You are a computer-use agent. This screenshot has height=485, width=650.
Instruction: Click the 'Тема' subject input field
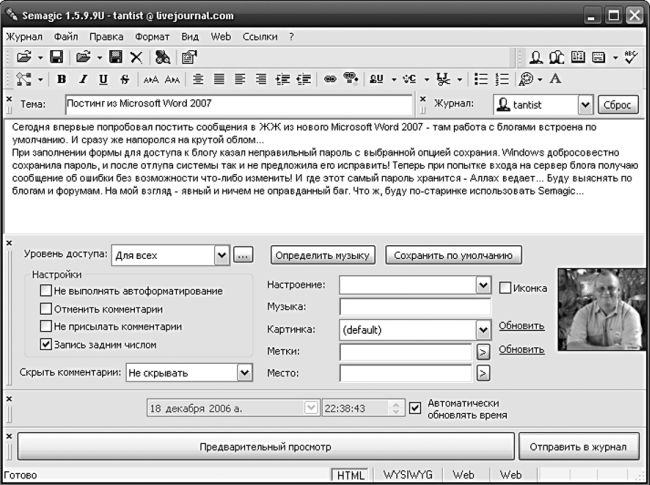click(x=238, y=104)
